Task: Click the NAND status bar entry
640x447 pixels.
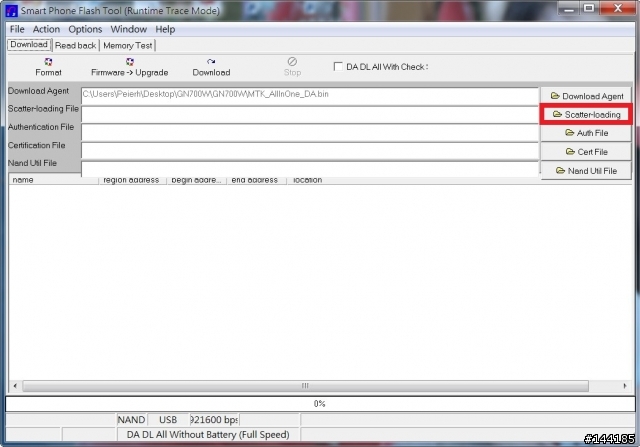Action: click(131, 420)
